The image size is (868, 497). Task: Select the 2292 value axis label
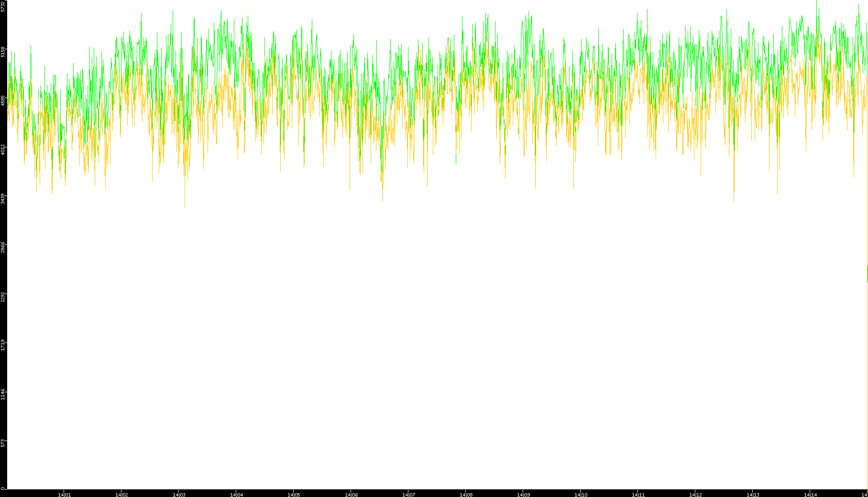click(3, 296)
